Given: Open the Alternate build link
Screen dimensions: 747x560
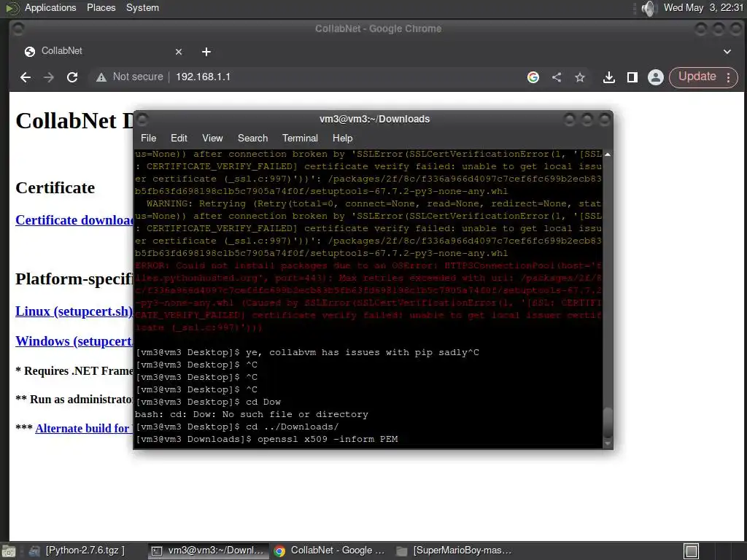Looking at the screenshot, I should [x=85, y=428].
